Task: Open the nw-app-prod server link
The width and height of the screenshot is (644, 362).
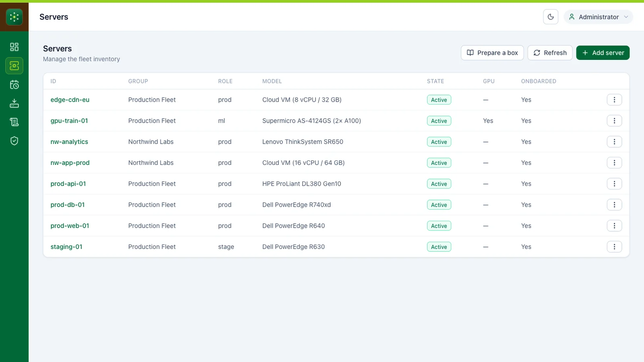Action: click(70, 162)
